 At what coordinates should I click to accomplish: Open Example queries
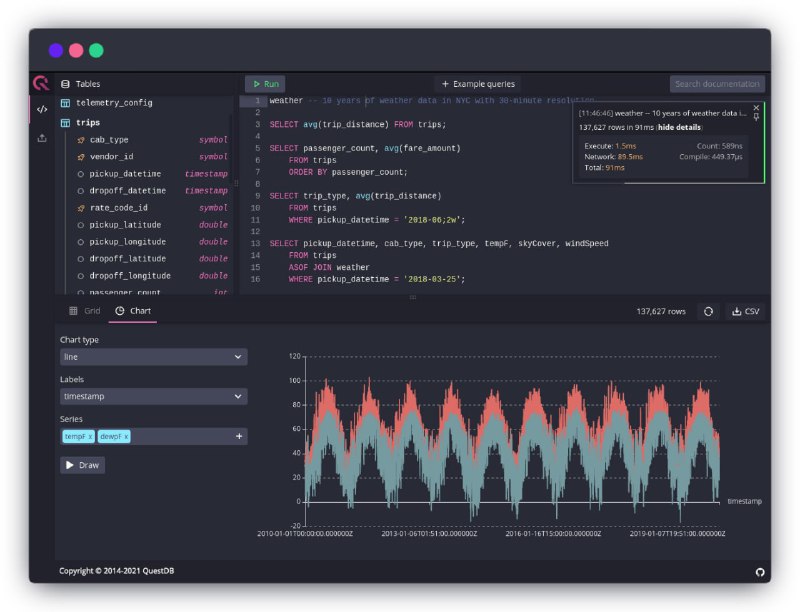tap(478, 84)
